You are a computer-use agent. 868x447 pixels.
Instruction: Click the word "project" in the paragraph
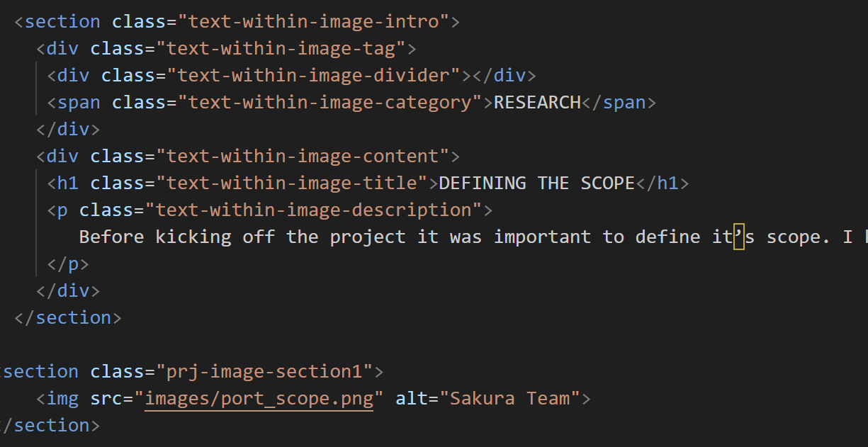pos(373,237)
